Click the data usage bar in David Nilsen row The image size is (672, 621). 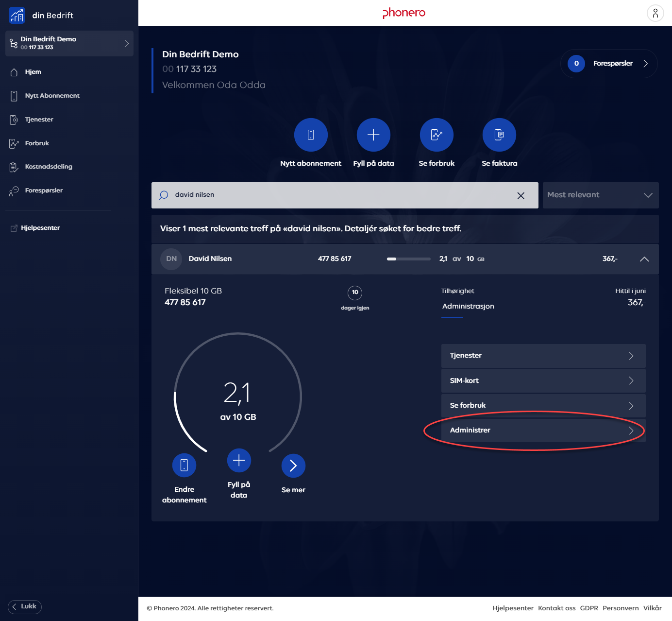(409, 259)
